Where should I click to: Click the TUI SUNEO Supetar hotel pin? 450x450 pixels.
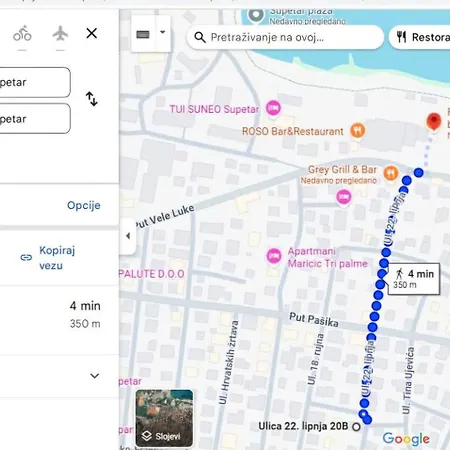point(273,108)
